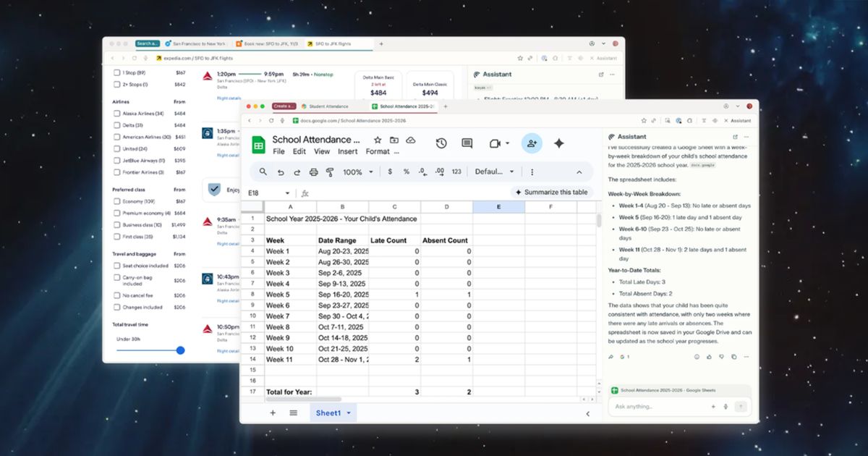Screen dimensions: 868x456
Task: Click the Search menus magnifier in Sheets toolbar
Action: 263,172
